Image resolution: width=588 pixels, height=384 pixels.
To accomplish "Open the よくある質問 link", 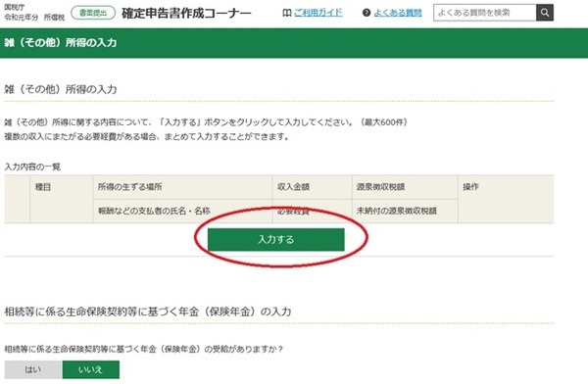I will (x=398, y=13).
